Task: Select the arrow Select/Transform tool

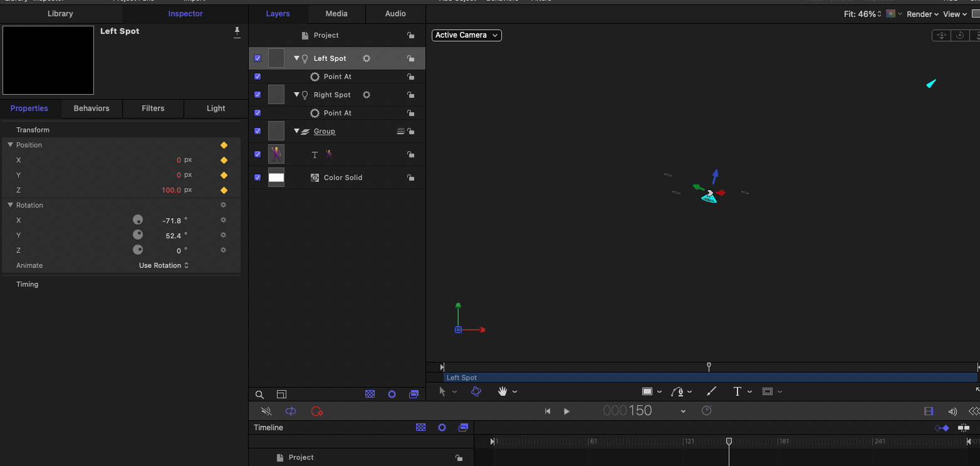Action: coord(442,391)
